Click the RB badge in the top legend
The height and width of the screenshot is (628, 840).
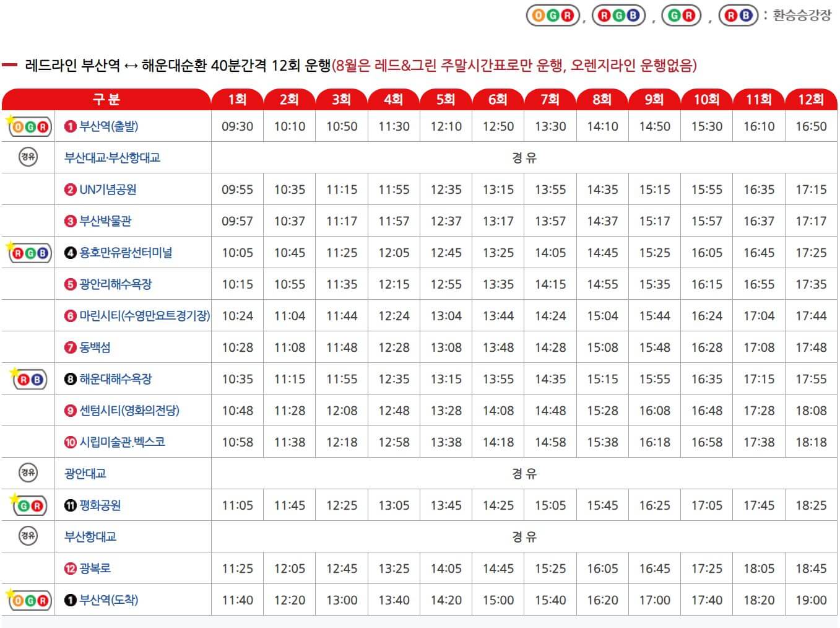point(738,15)
